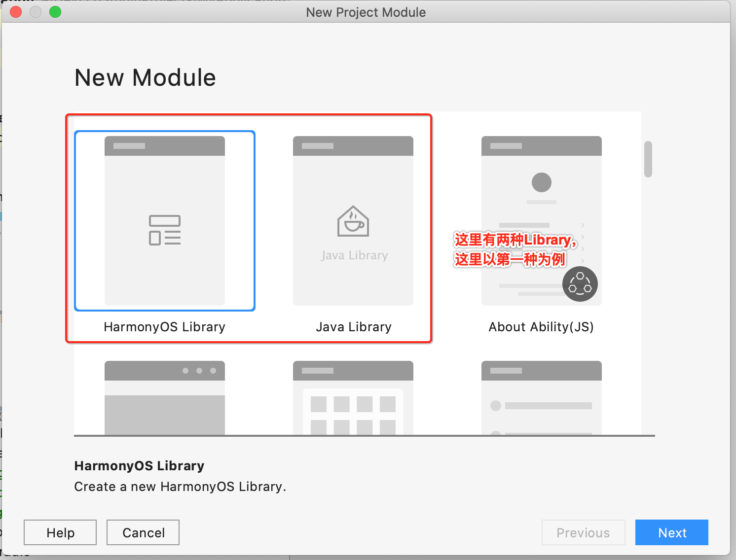Cancel the New Module dialog
This screenshot has width=736, height=560.
[x=143, y=532]
